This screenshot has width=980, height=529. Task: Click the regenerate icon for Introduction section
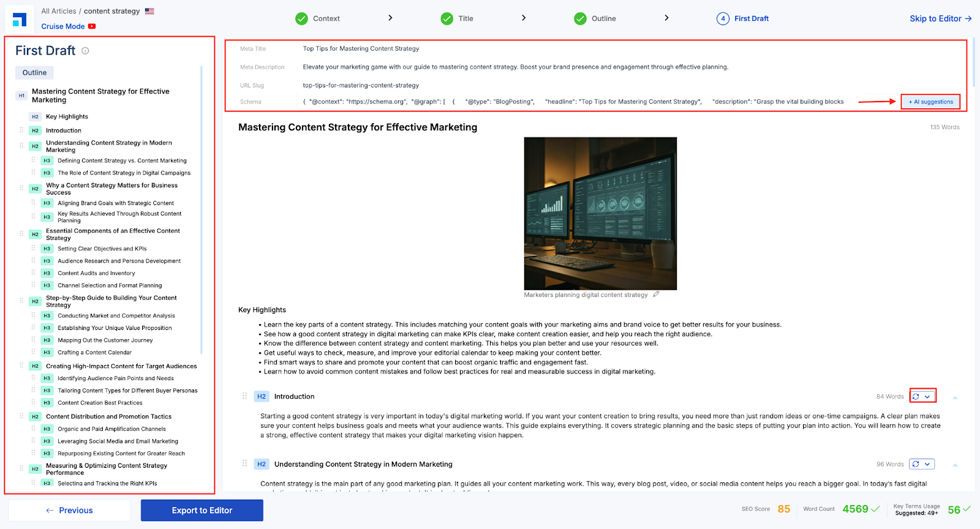coord(916,397)
